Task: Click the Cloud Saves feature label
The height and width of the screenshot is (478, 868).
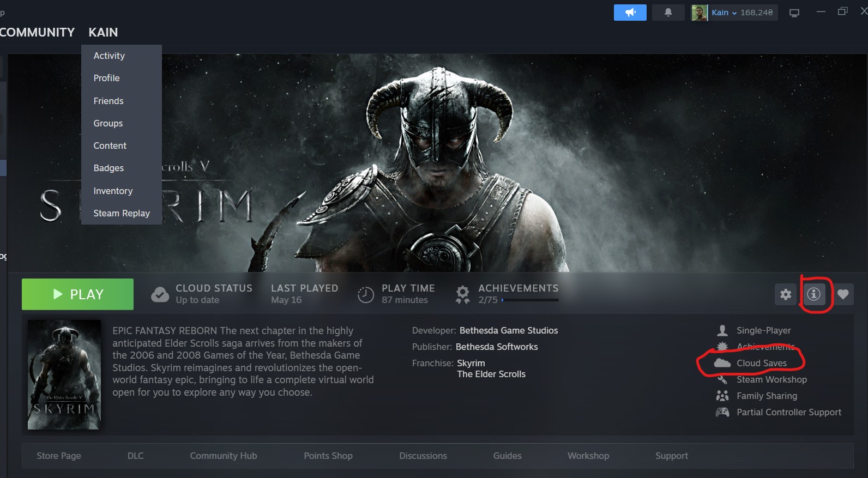Action: (762, 363)
